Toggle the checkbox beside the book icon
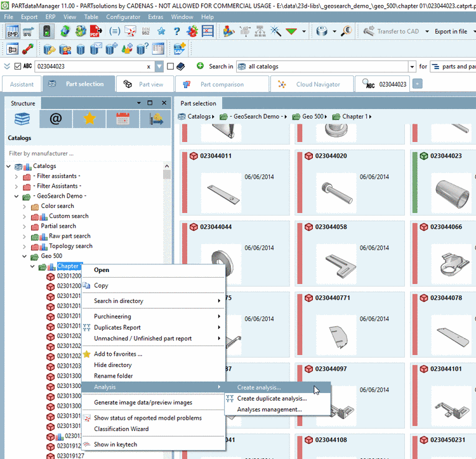 (171, 67)
